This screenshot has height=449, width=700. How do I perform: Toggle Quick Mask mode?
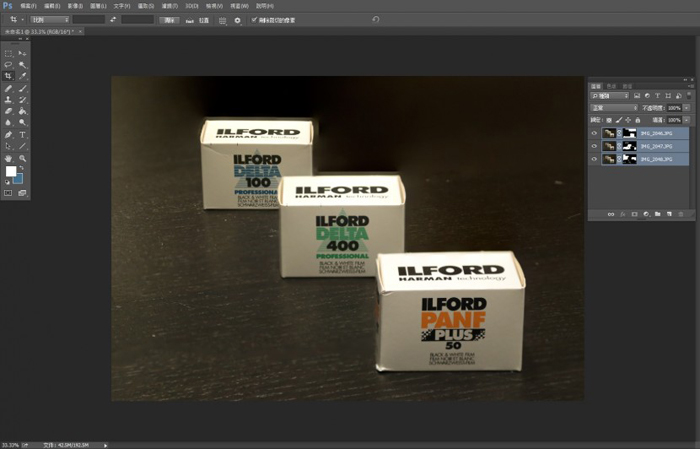pos(8,193)
